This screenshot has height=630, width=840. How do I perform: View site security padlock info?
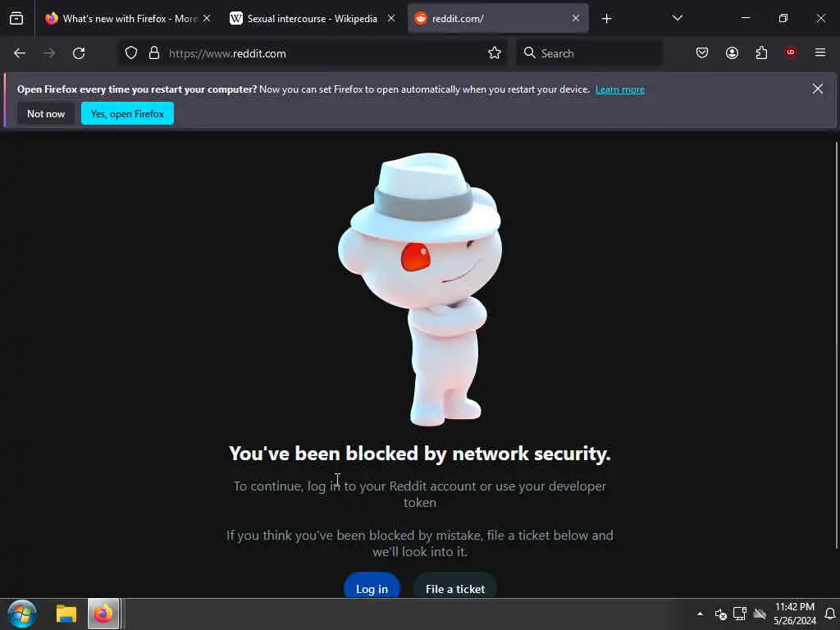point(154,53)
